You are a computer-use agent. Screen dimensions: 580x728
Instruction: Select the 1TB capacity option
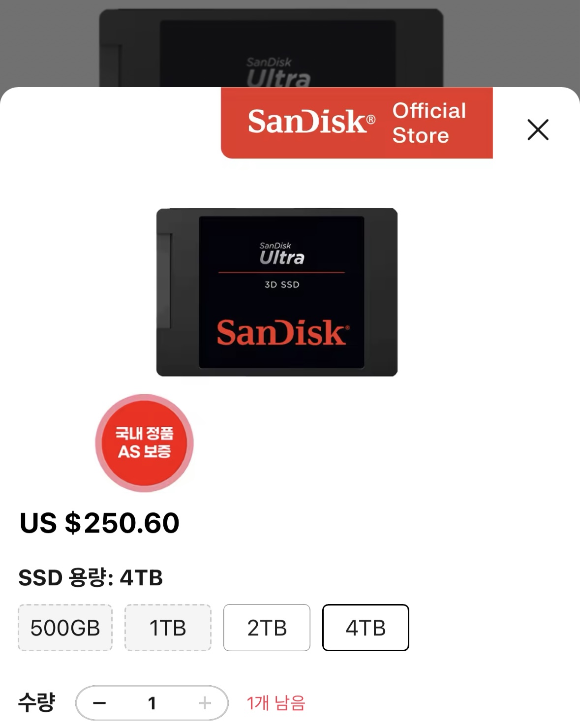tap(168, 628)
